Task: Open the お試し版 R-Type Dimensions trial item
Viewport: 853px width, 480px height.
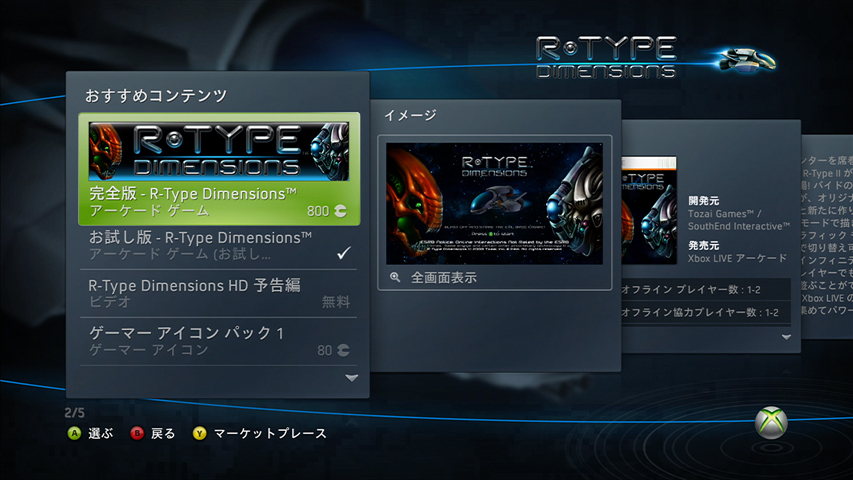Action: (x=219, y=246)
